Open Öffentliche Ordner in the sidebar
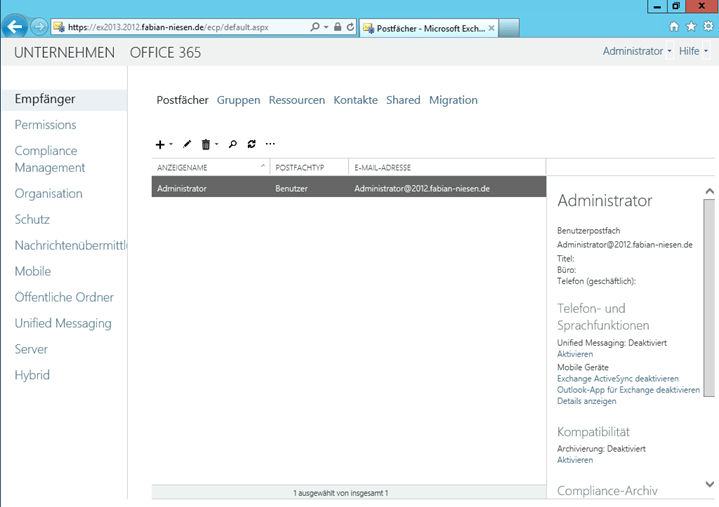 (x=64, y=298)
